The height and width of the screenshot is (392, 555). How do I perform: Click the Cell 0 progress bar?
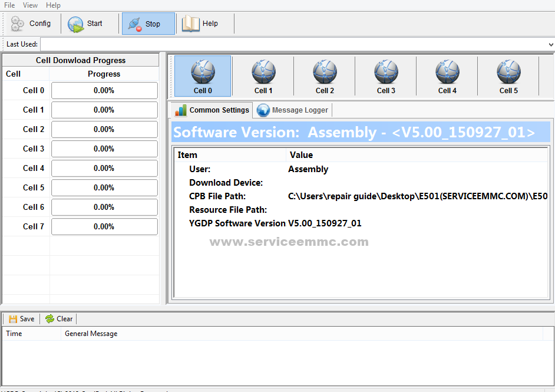click(104, 90)
